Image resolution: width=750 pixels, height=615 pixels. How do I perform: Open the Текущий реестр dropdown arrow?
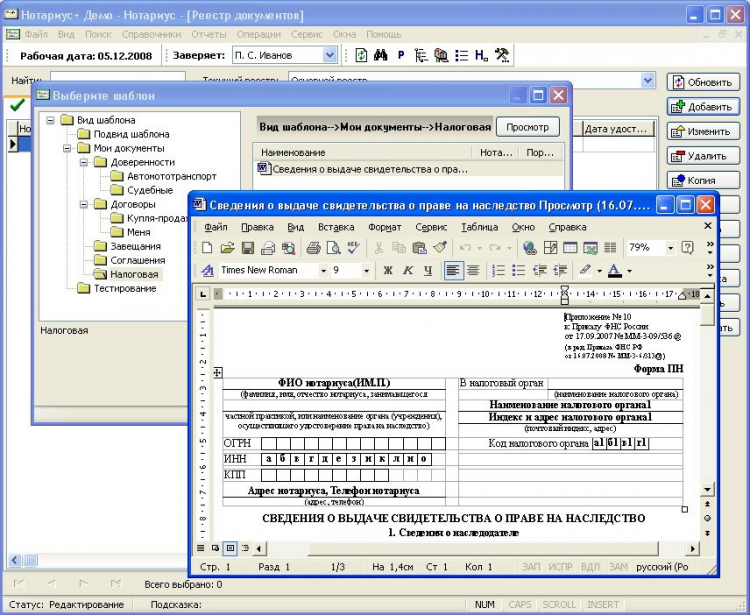pyautogui.click(x=647, y=80)
